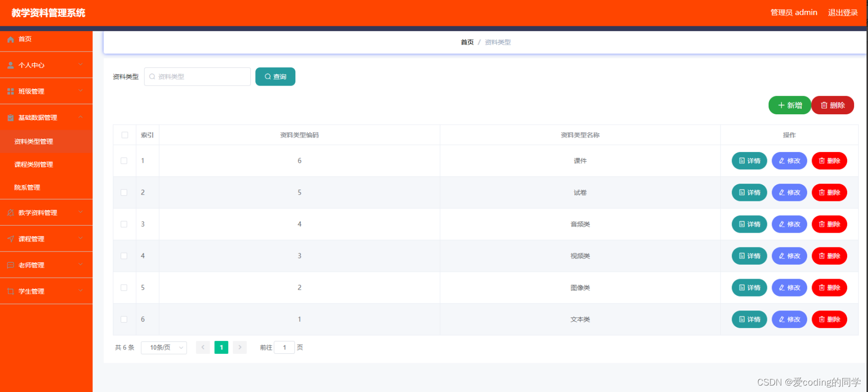Screen dimensions: 868x392
Task: Click the home icon beside 首页 in sidebar
Action: coord(10,39)
